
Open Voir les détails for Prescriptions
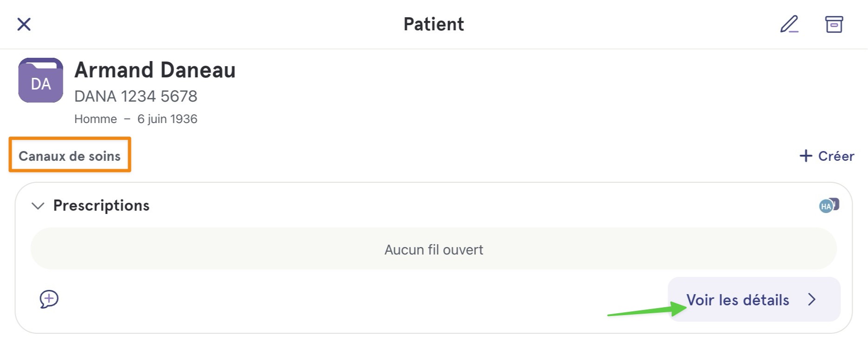[754, 299]
